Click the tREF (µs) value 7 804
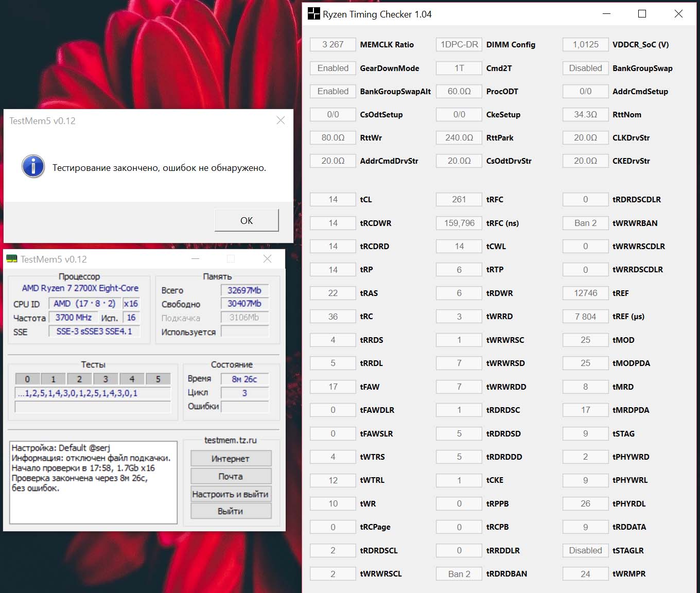 [586, 316]
